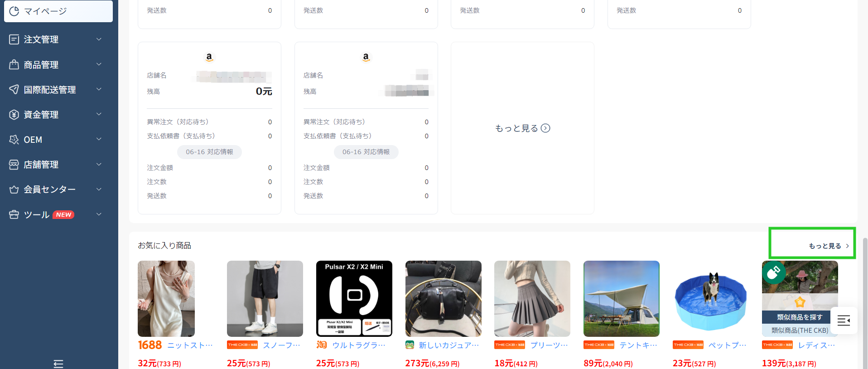Click the international shipping paper plane icon

pyautogui.click(x=14, y=90)
